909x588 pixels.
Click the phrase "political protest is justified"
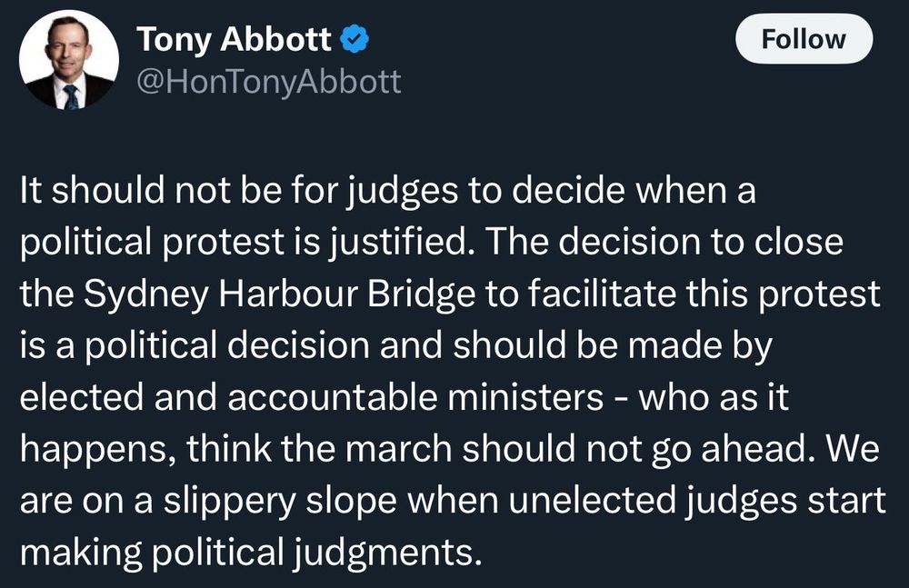click(244, 243)
